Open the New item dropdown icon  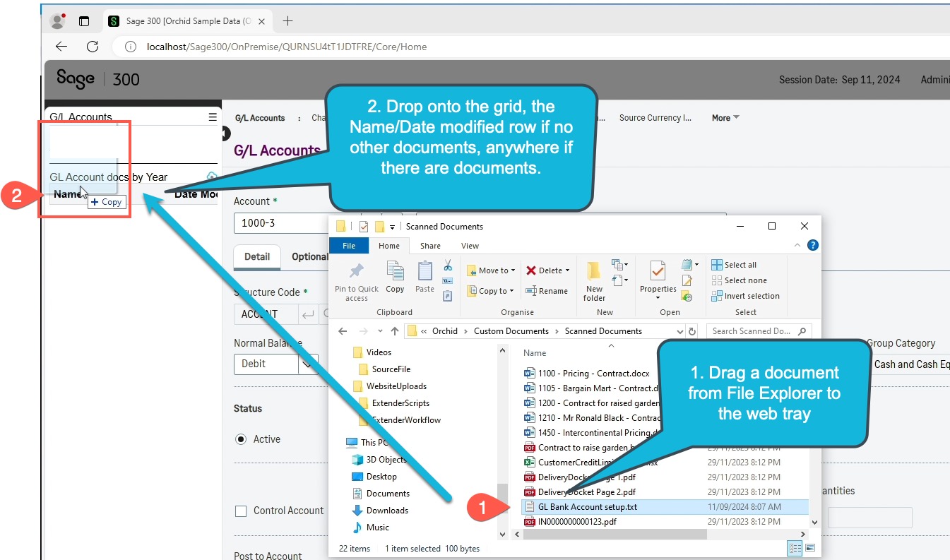(619, 265)
